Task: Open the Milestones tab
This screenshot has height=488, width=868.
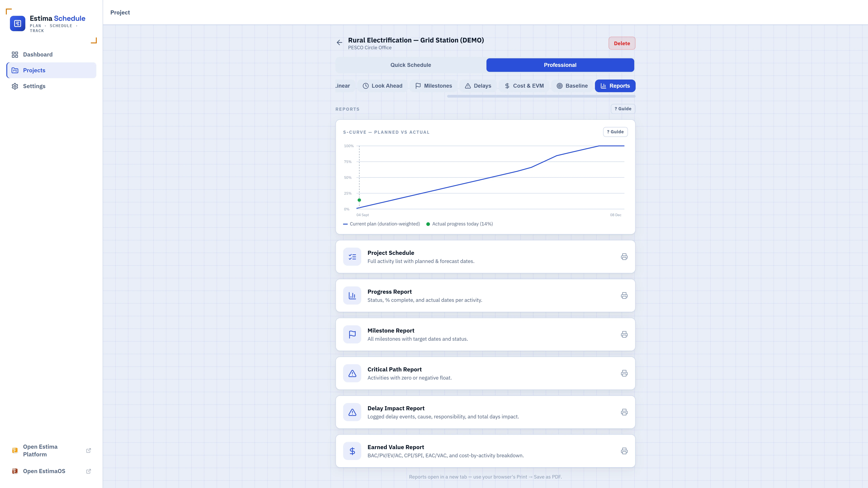Action: click(433, 86)
